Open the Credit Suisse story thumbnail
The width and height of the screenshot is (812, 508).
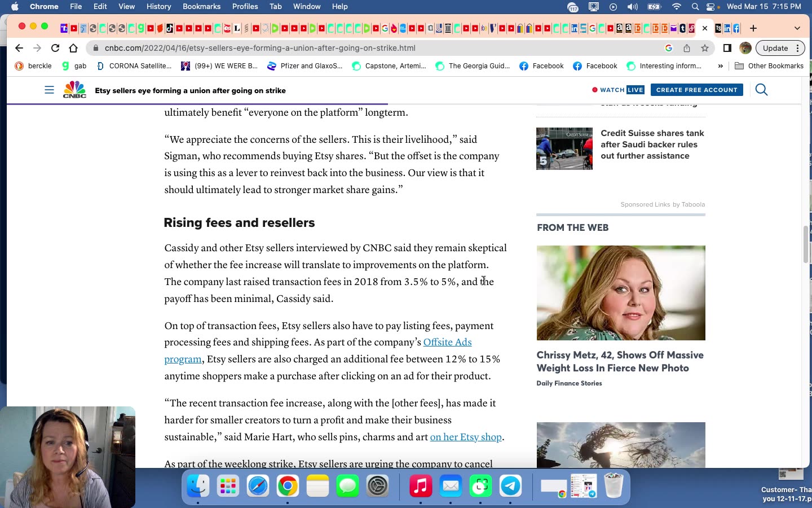coord(564,148)
